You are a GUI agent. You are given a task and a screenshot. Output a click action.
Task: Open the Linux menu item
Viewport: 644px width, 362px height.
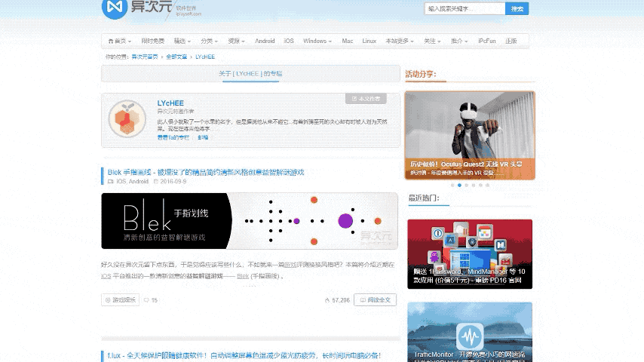click(370, 41)
